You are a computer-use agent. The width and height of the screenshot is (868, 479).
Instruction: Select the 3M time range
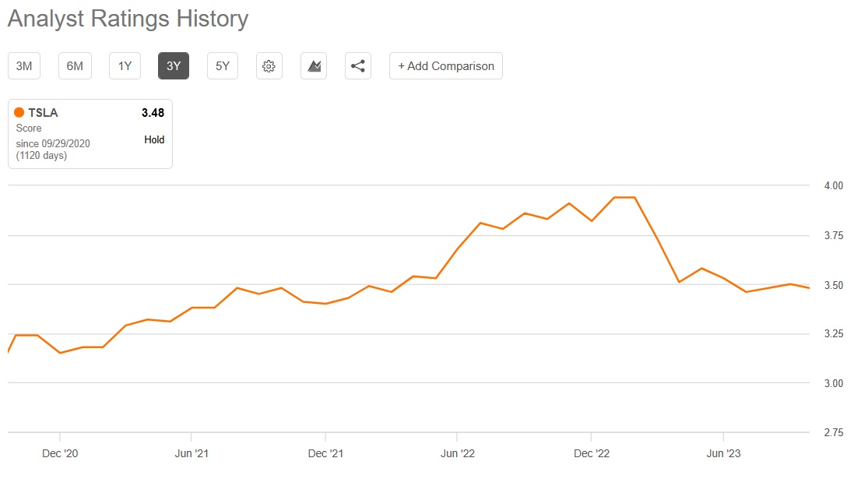[x=24, y=66]
